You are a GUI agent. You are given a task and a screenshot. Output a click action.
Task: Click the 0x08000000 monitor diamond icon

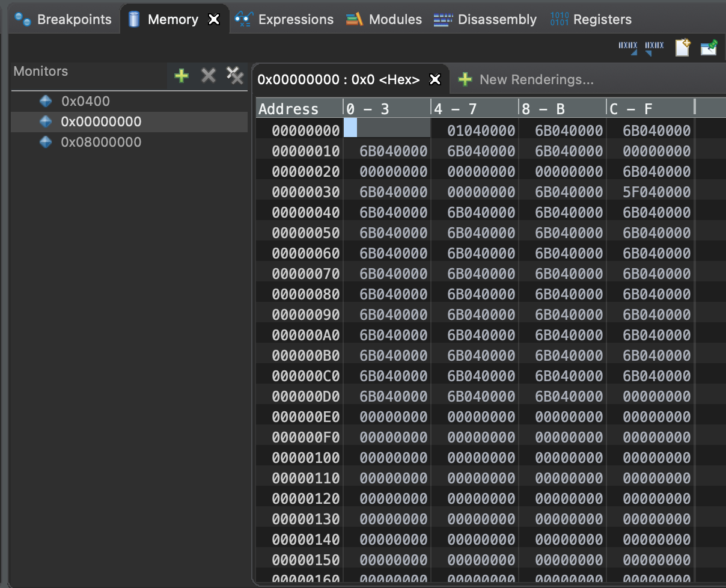point(46,142)
